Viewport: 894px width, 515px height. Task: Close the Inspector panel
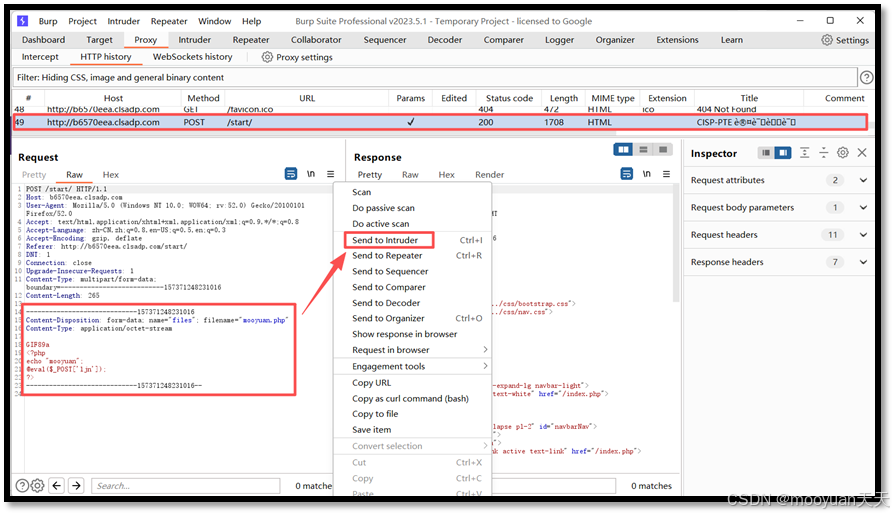[862, 153]
